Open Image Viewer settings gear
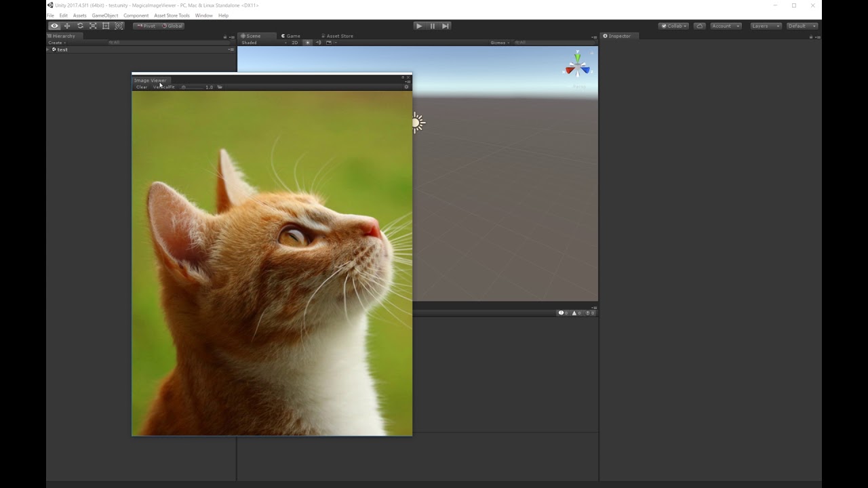Image resolution: width=868 pixels, height=488 pixels. pyautogui.click(x=406, y=87)
